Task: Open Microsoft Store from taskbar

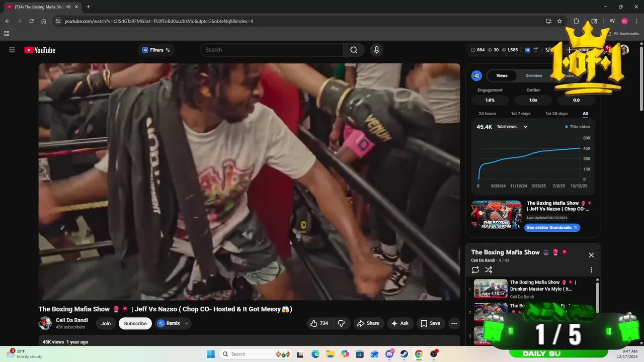Action: point(360,354)
